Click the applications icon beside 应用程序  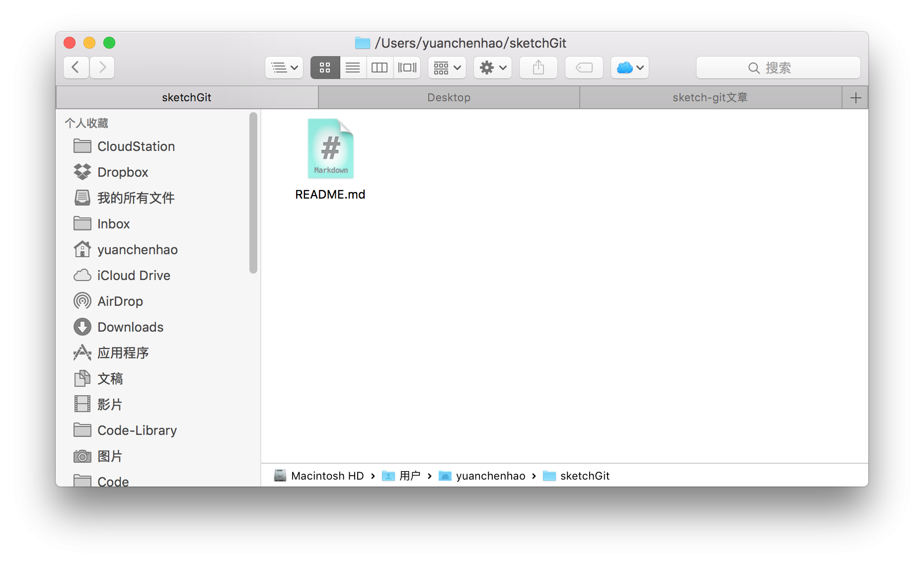pos(82,353)
